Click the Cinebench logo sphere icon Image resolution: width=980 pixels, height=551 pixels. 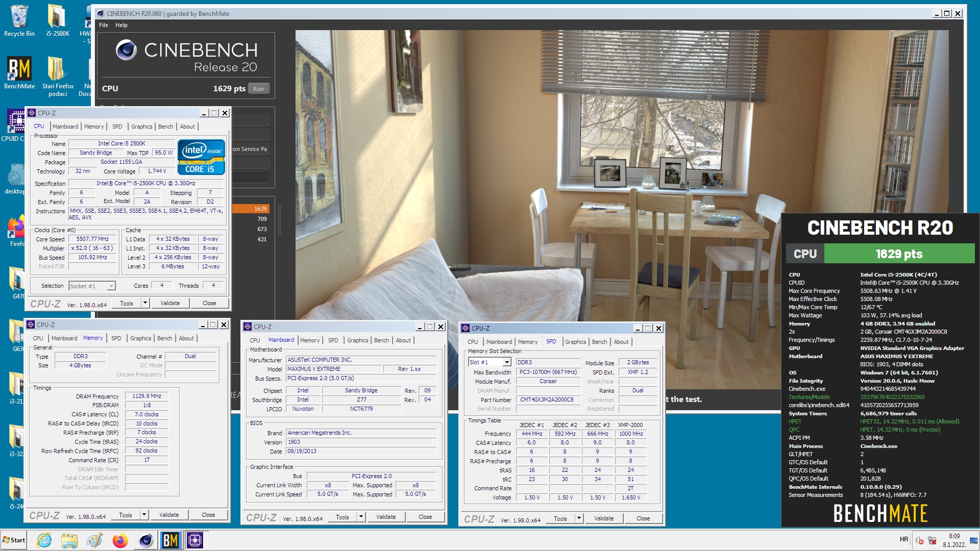[x=126, y=50]
